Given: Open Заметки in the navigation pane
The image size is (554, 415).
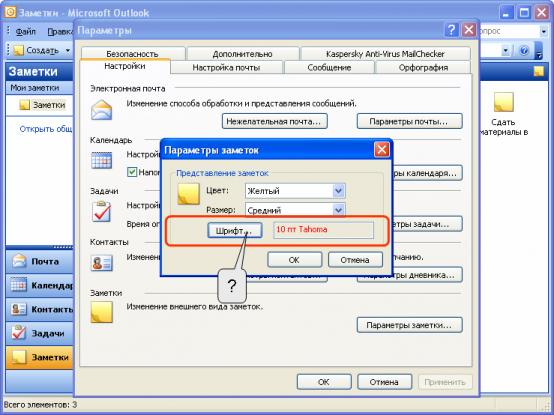Looking at the screenshot, I should point(39,357).
